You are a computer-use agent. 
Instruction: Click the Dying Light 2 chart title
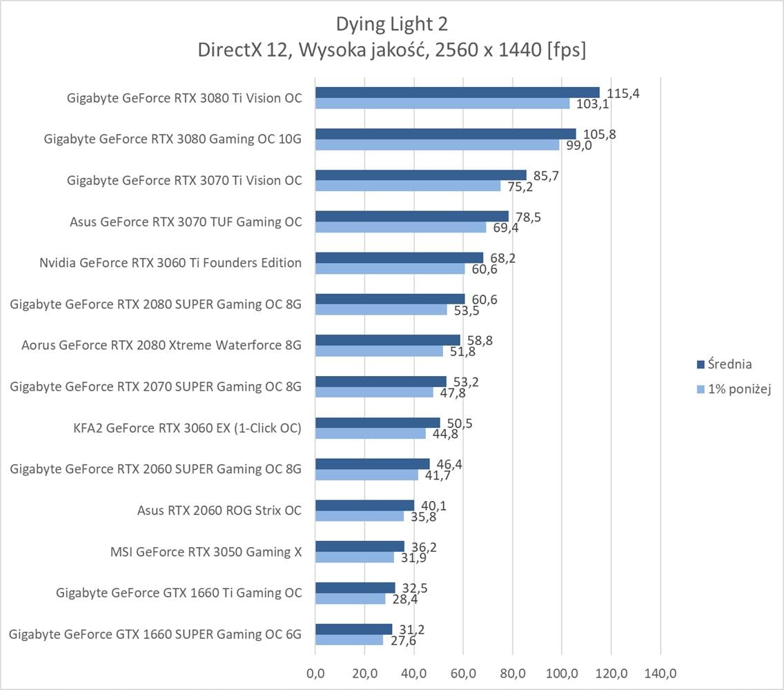pyautogui.click(x=391, y=24)
